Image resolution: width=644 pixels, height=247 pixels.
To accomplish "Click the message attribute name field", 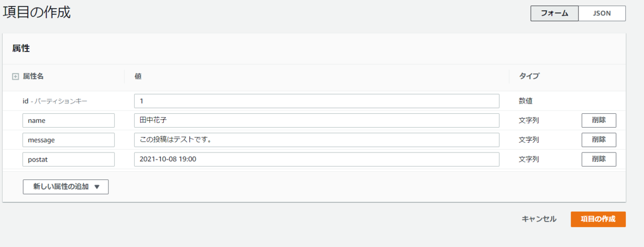I will [69, 140].
